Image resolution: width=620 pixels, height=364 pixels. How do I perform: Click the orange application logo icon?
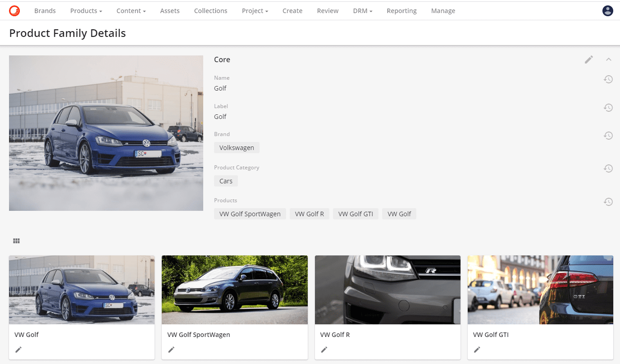(14, 11)
